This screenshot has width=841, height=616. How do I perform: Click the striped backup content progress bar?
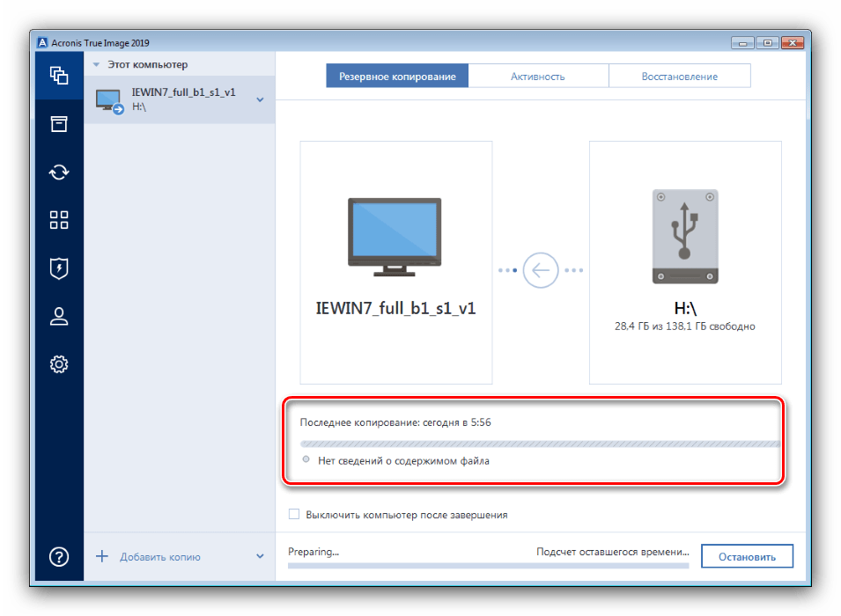pos(540,444)
